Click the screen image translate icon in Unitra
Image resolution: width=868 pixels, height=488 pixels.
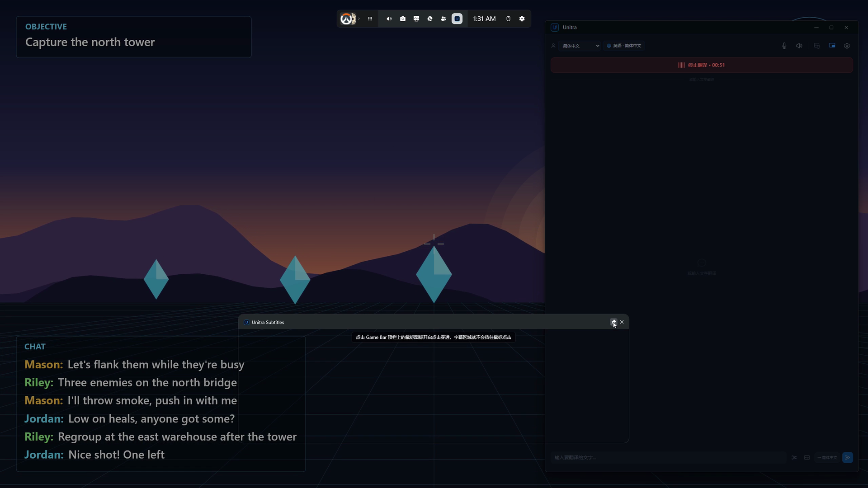coord(817,46)
